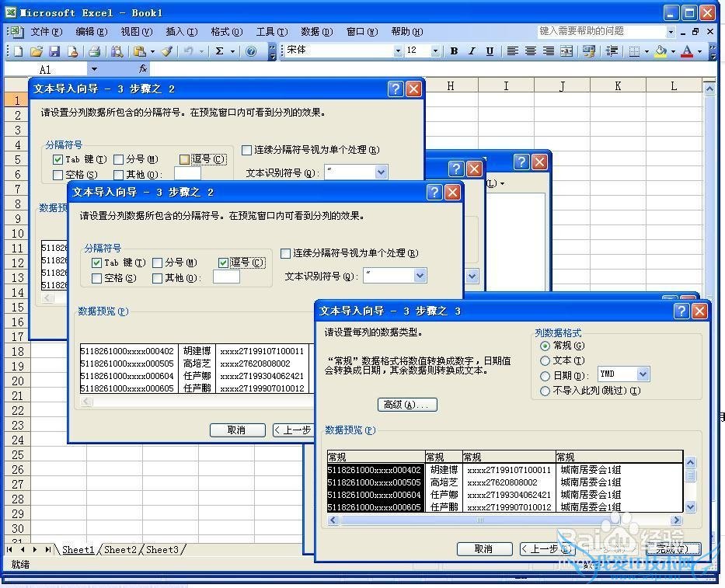
Task: Click the 高级 button in Step 3 dialog
Action: point(406,405)
